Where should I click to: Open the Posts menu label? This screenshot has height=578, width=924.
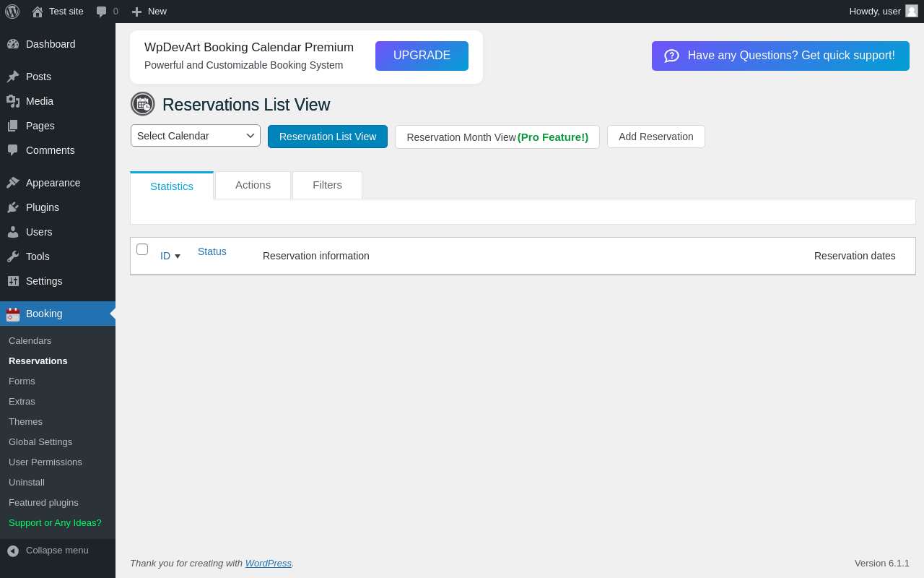click(x=38, y=77)
